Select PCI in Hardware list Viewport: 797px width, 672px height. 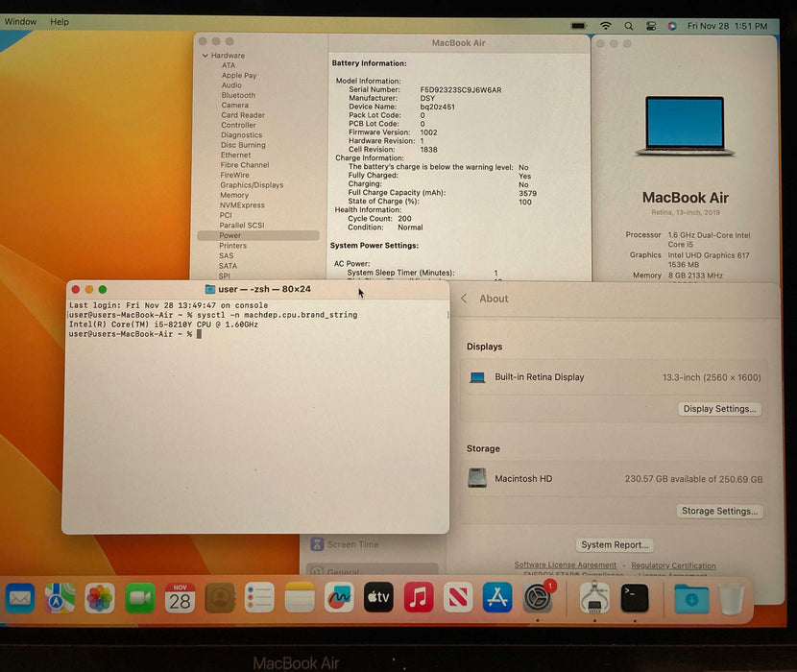[x=225, y=215]
